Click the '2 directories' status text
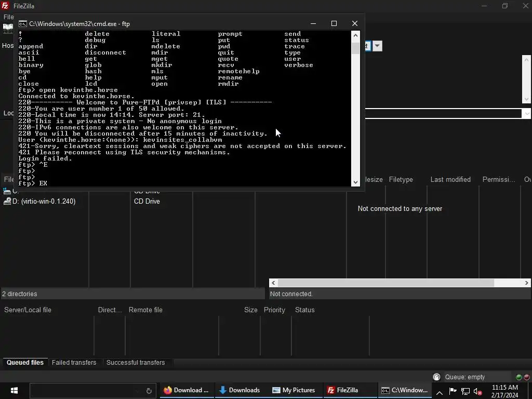Screen dimensions: 532x399 tap(19, 294)
